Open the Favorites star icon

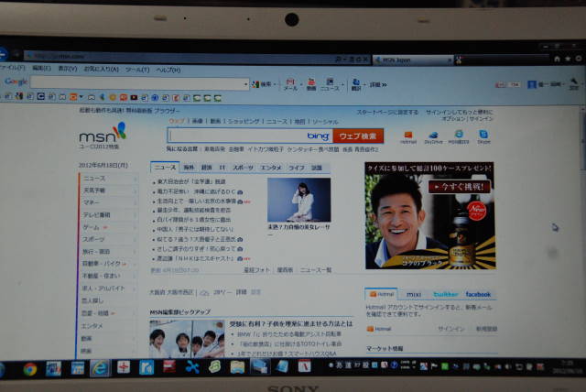[568, 59]
